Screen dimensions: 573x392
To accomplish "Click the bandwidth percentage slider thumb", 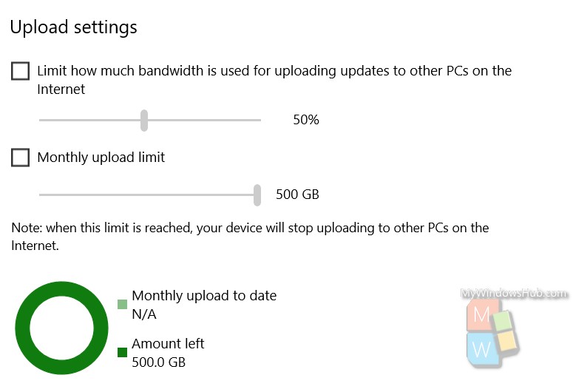I will [144, 121].
